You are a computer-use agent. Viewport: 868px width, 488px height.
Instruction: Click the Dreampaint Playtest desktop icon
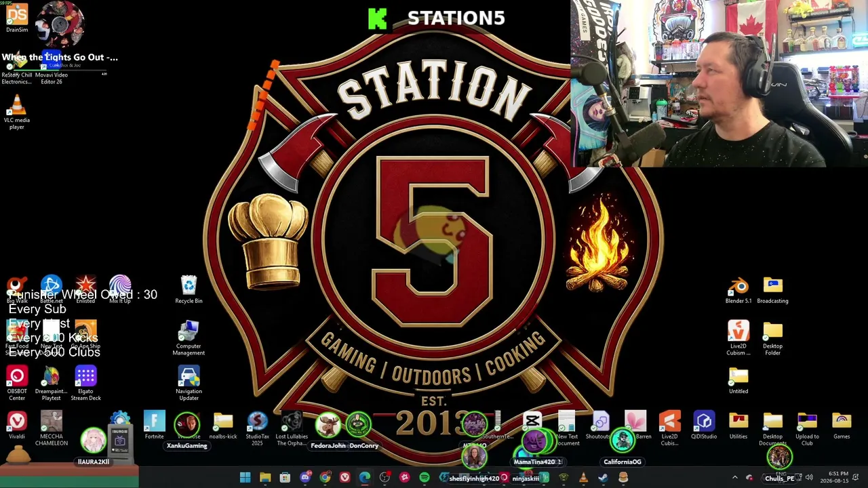52,384
